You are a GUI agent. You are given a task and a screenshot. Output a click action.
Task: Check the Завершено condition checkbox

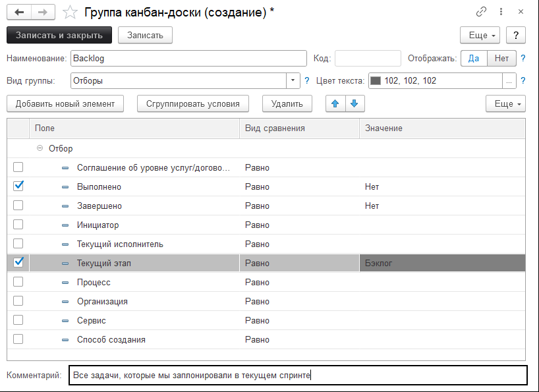(18, 205)
